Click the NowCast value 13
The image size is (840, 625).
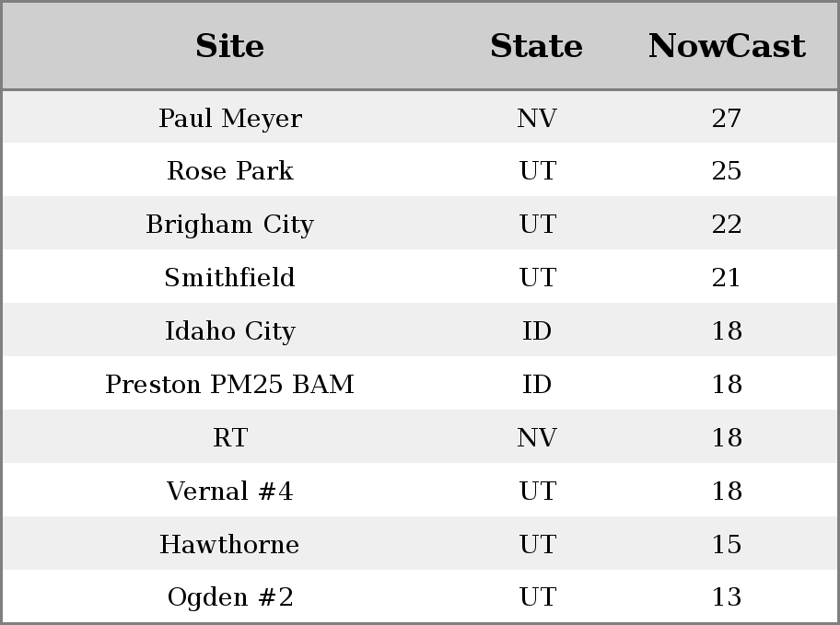click(x=727, y=597)
